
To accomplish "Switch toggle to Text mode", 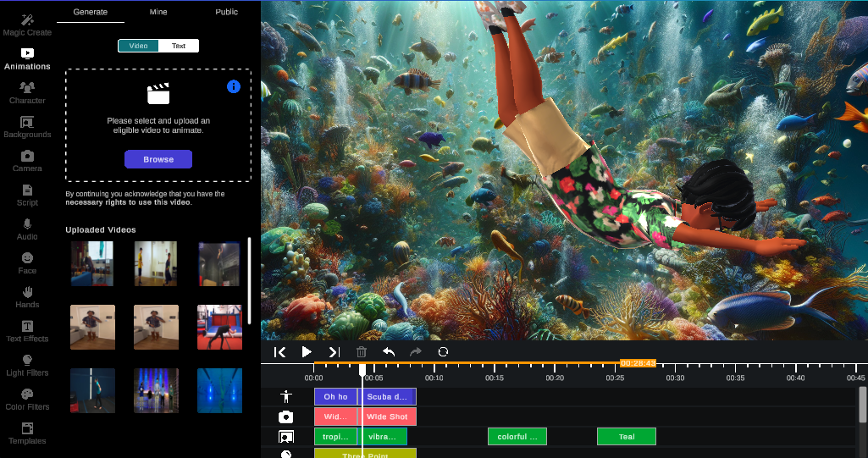I will pyautogui.click(x=179, y=46).
